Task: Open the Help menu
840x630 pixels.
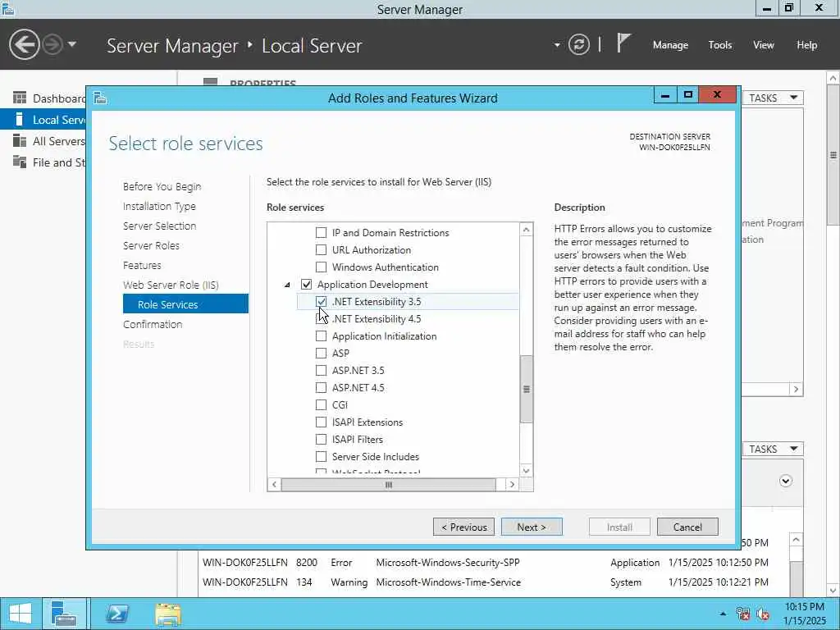Action: pyautogui.click(x=807, y=45)
